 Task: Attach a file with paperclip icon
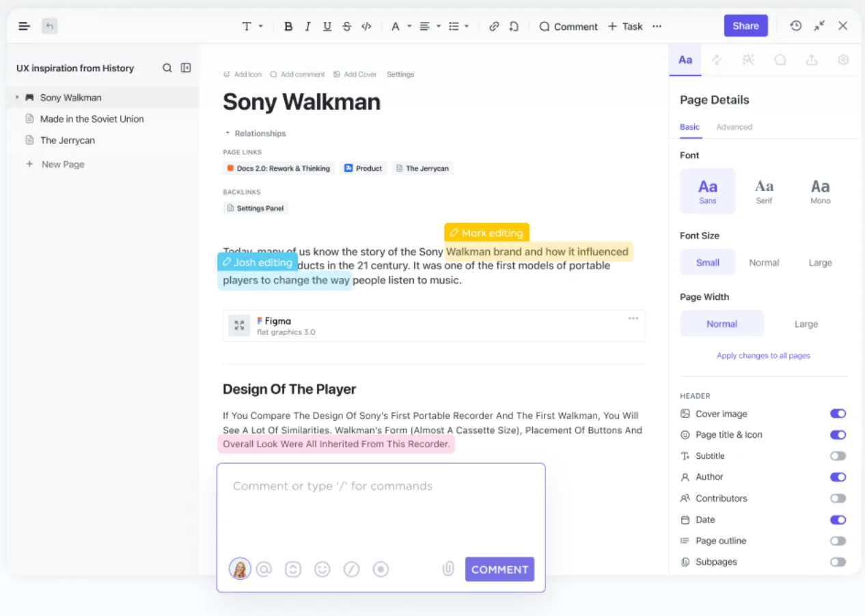[x=448, y=569]
